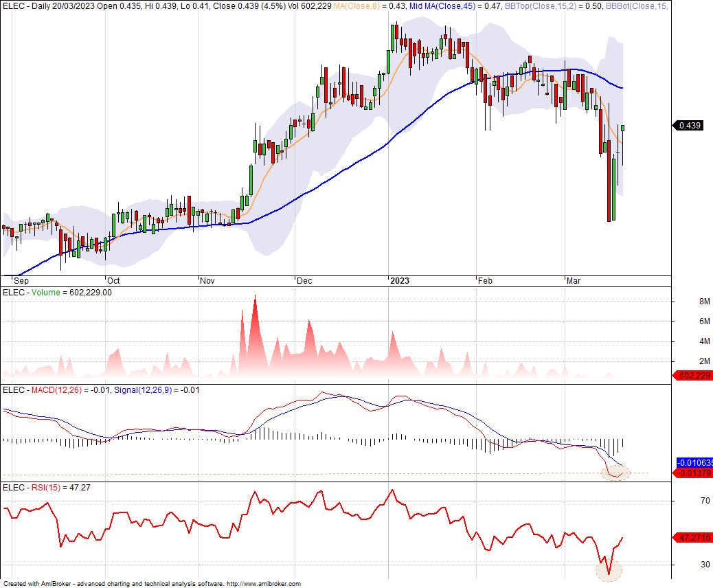Click the Mar month label on time axis

tap(572, 281)
